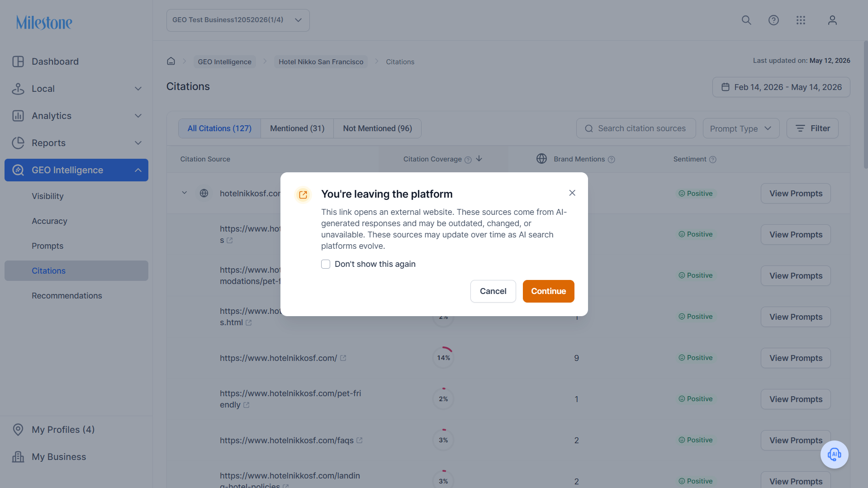Click the Citation Source column header
Image resolution: width=868 pixels, height=488 pixels.
pos(205,159)
